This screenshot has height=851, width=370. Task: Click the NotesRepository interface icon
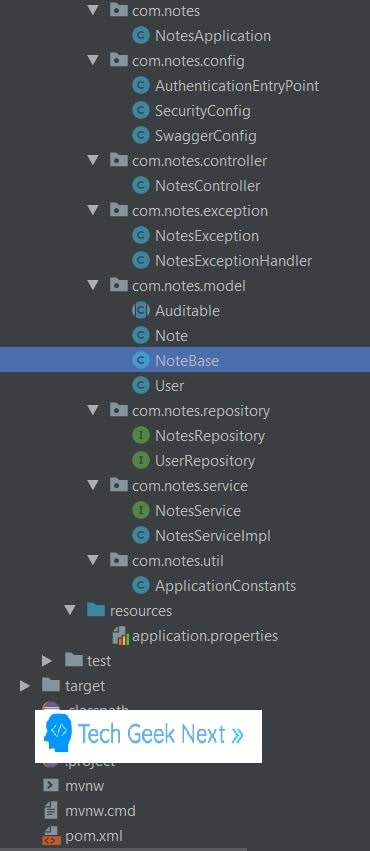(141, 435)
